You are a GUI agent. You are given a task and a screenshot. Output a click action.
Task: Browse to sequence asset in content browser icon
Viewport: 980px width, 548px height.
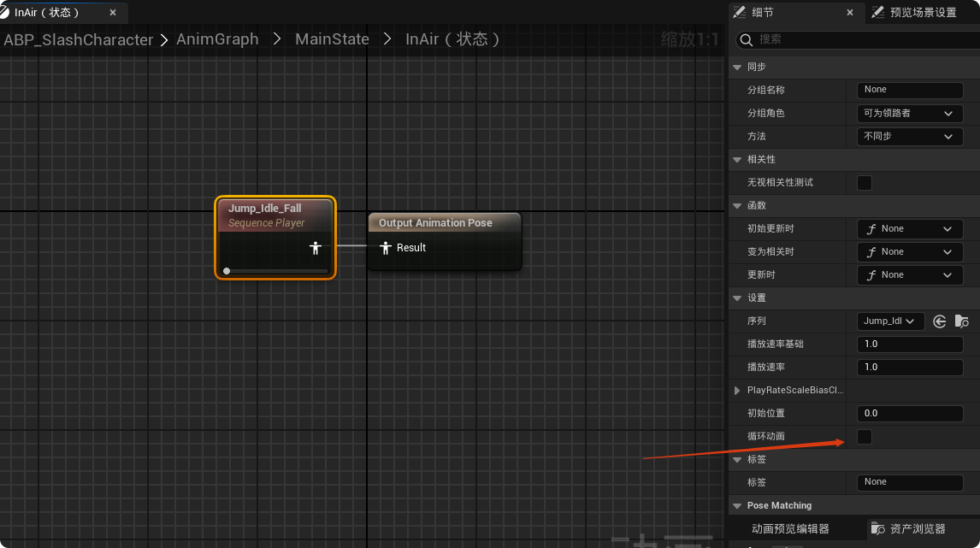[962, 321]
